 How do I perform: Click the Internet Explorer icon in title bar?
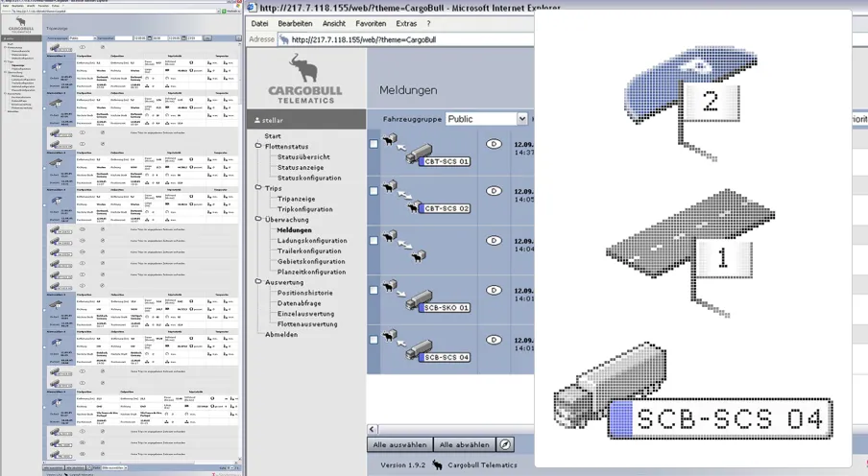click(252, 8)
